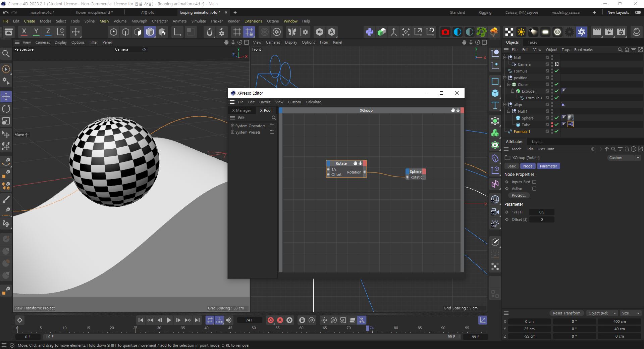Toggle the enable checkmark for Sphere object

(x=556, y=118)
